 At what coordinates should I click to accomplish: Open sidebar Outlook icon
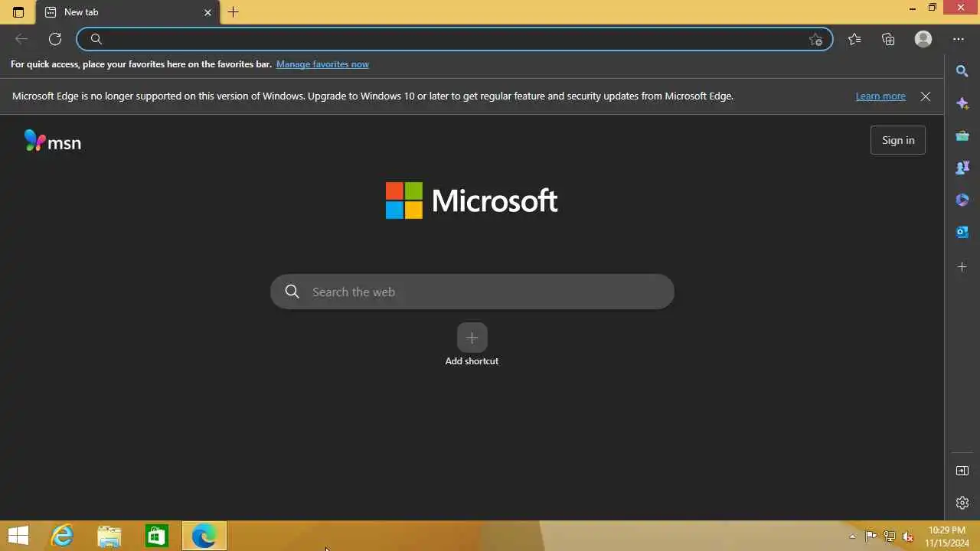click(x=962, y=232)
